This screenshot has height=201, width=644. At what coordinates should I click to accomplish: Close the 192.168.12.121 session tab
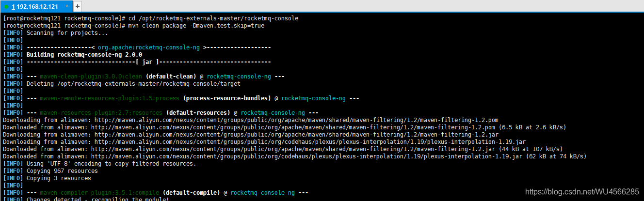66,7
